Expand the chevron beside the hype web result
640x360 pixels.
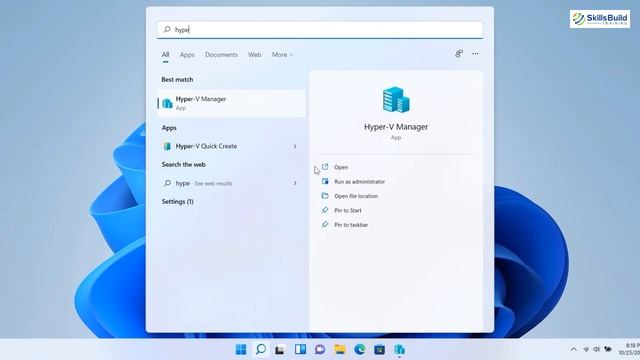click(x=295, y=183)
